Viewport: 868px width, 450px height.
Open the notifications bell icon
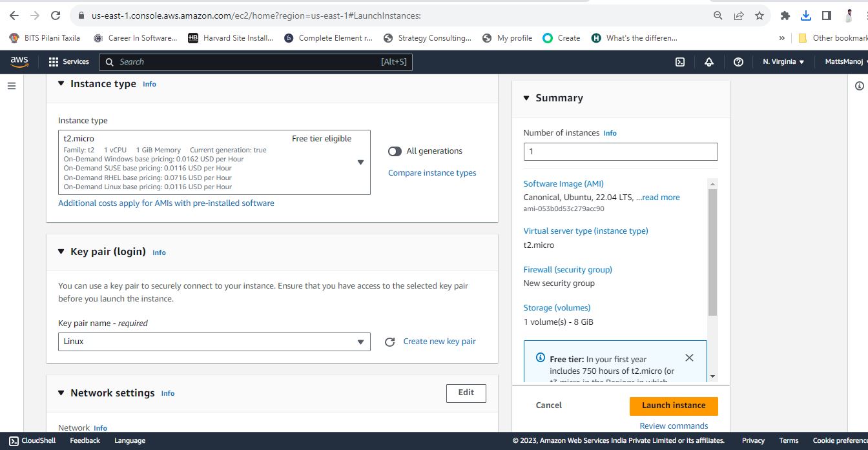pos(709,62)
